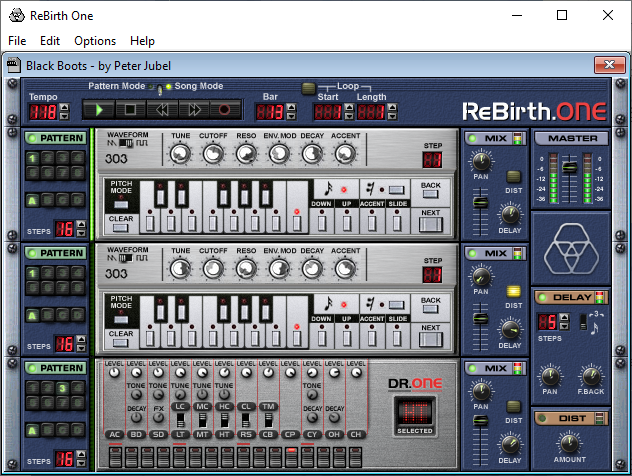
Task: Toggle the Loop on/off switch
Action: pyautogui.click(x=309, y=87)
